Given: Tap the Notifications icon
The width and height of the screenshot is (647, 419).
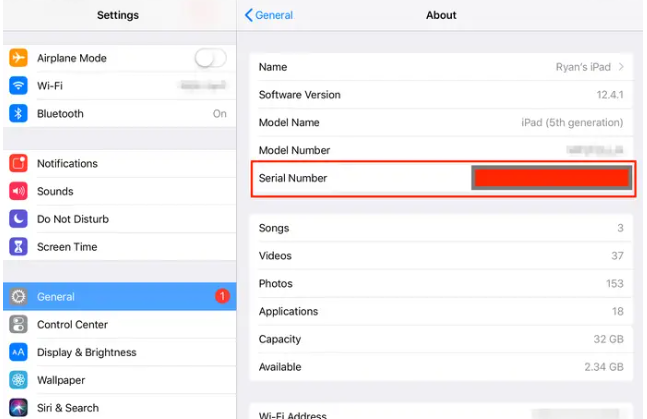Looking at the screenshot, I should point(18,163).
